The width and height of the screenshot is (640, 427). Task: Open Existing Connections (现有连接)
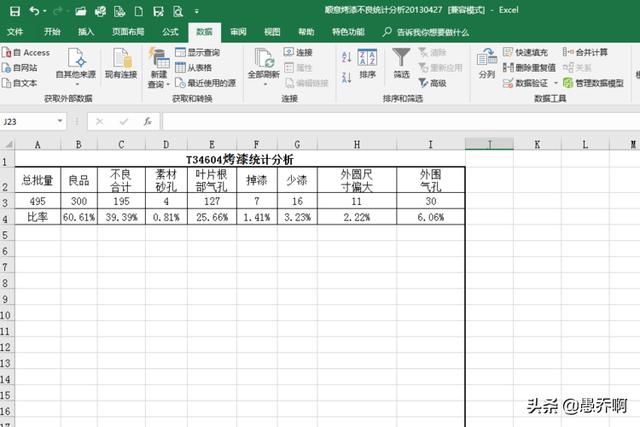[x=120, y=63]
